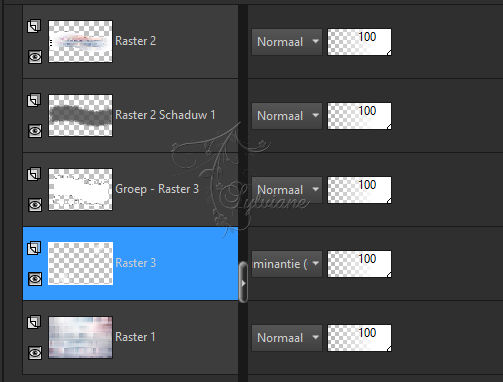
Task: Toggle the eye icon of selected Raster 3 layer
Action: pos(35,279)
